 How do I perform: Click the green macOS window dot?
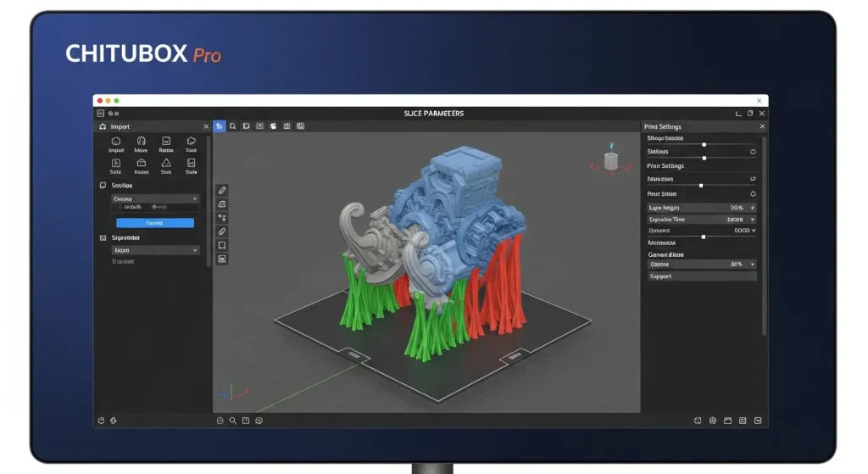pos(116,101)
